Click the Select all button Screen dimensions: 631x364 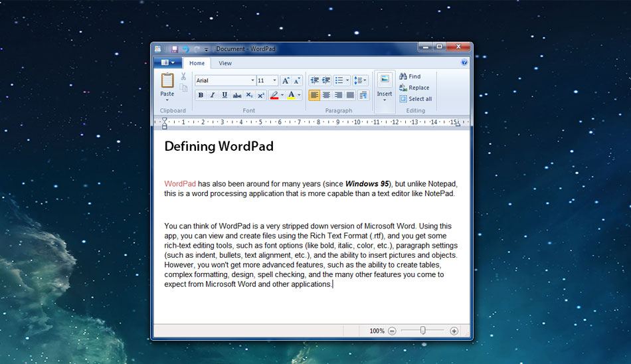(x=416, y=99)
